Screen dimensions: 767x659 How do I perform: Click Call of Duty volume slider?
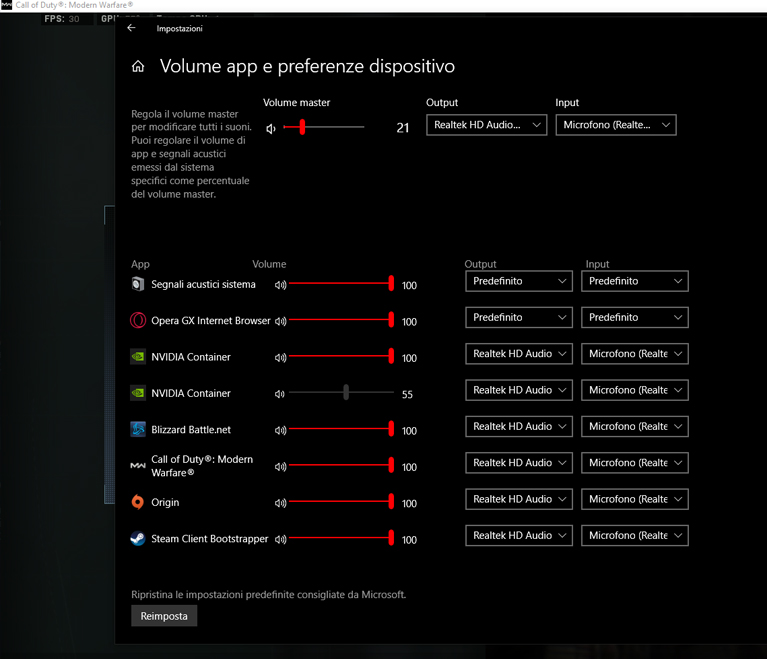(x=341, y=465)
